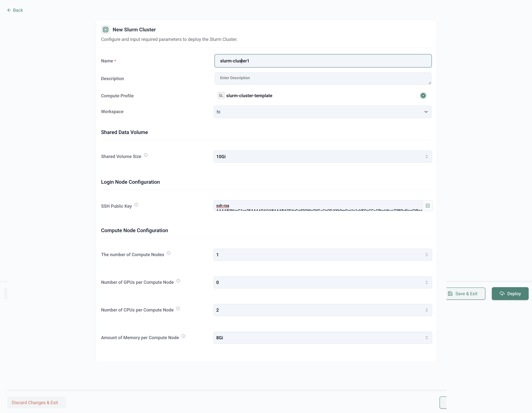
Task: Click info icon beside Shared Volume Size
Action: pos(146,155)
